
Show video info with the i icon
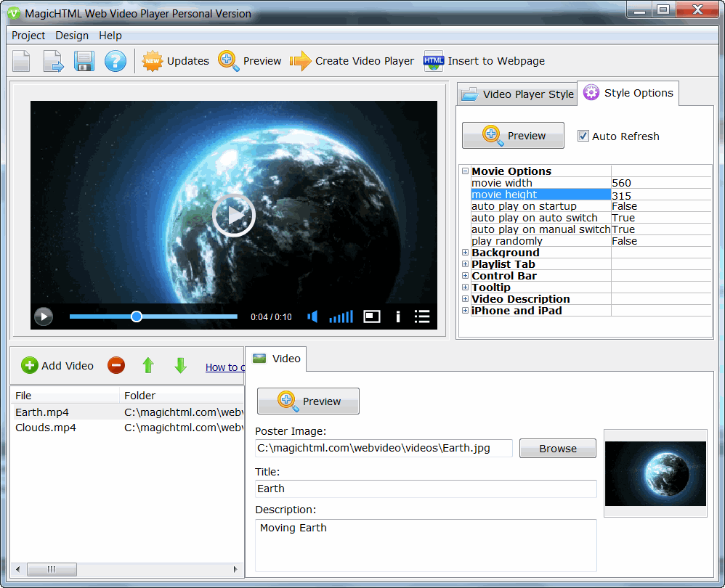point(397,317)
